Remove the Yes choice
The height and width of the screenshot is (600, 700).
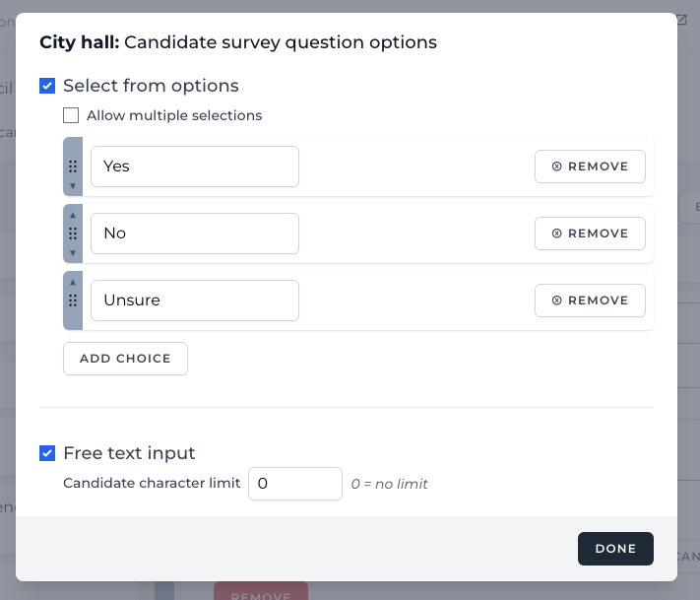click(590, 167)
